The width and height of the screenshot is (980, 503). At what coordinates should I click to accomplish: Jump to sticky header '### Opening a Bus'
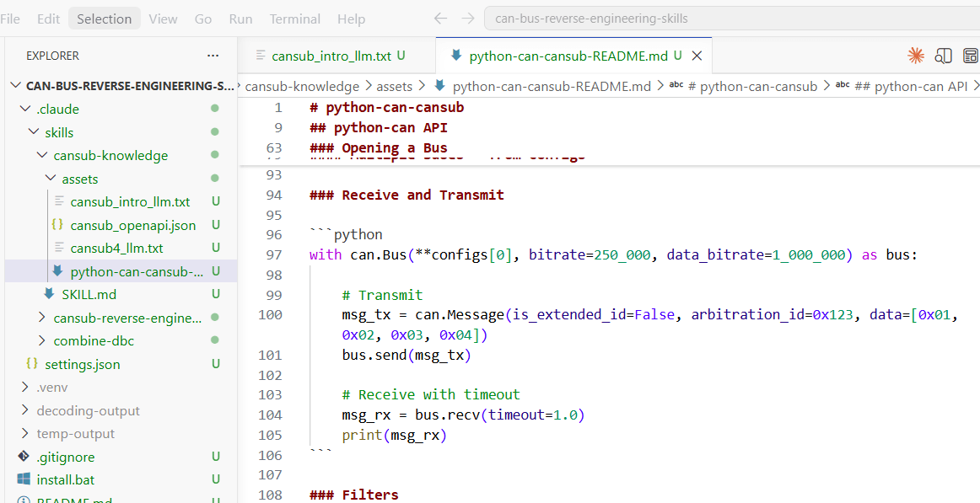pyautogui.click(x=378, y=148)
